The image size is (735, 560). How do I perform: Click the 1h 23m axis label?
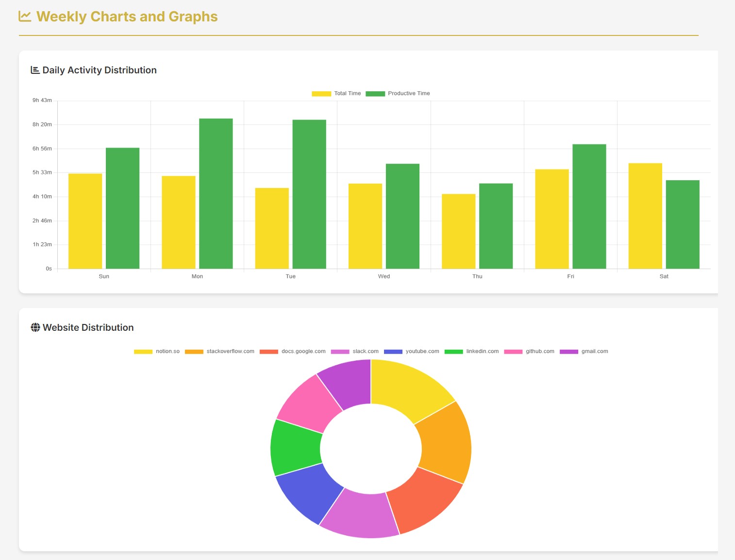pos(42,244)
